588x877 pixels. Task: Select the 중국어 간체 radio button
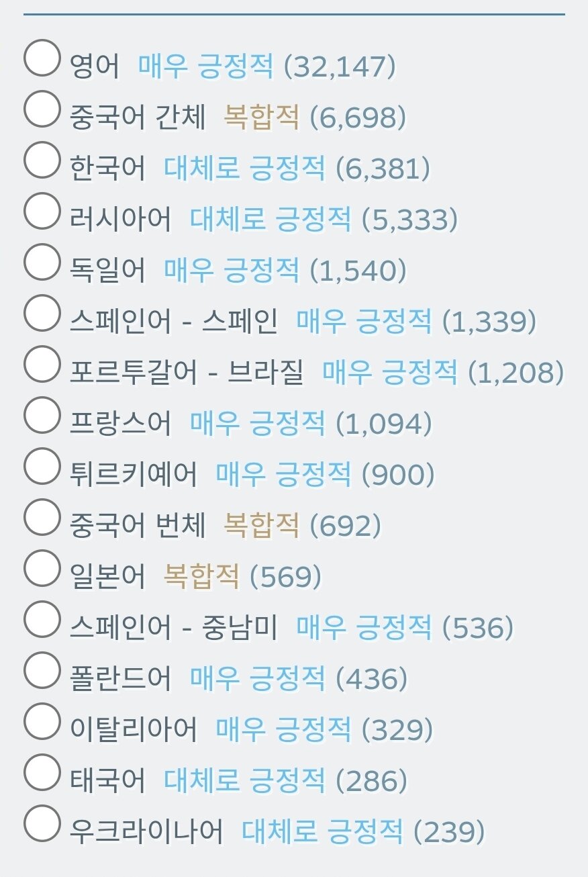pos(42,109)
